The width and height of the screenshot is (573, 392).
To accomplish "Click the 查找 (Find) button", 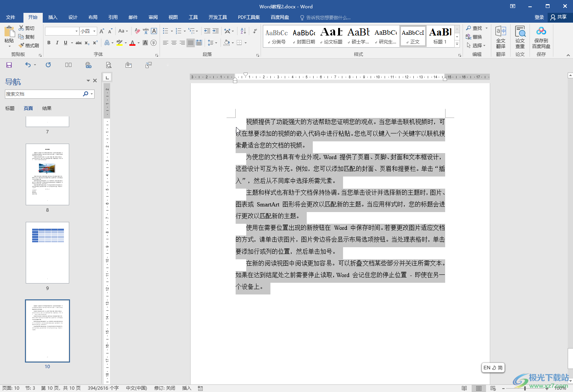I will tap(475, 28).
